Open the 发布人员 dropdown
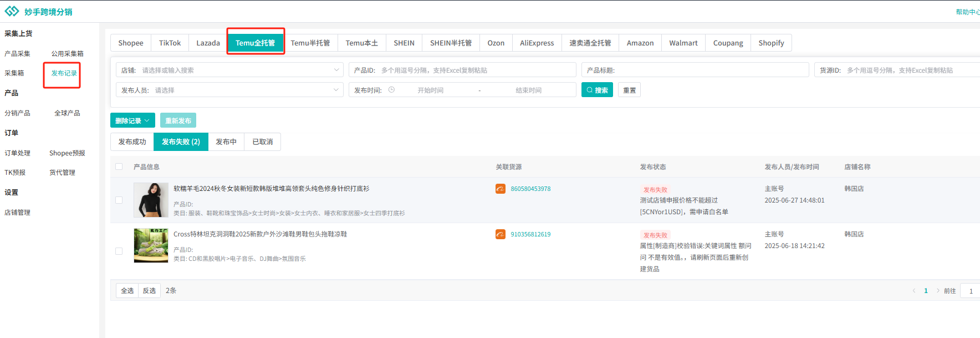Image resolution: width=980 pixels, height=338 pixels. tap(229, 90)
